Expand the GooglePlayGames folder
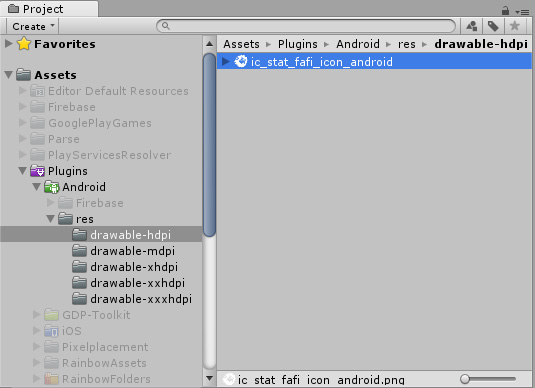The height and width of the screenshot is (388, 535). coord(23,123)
